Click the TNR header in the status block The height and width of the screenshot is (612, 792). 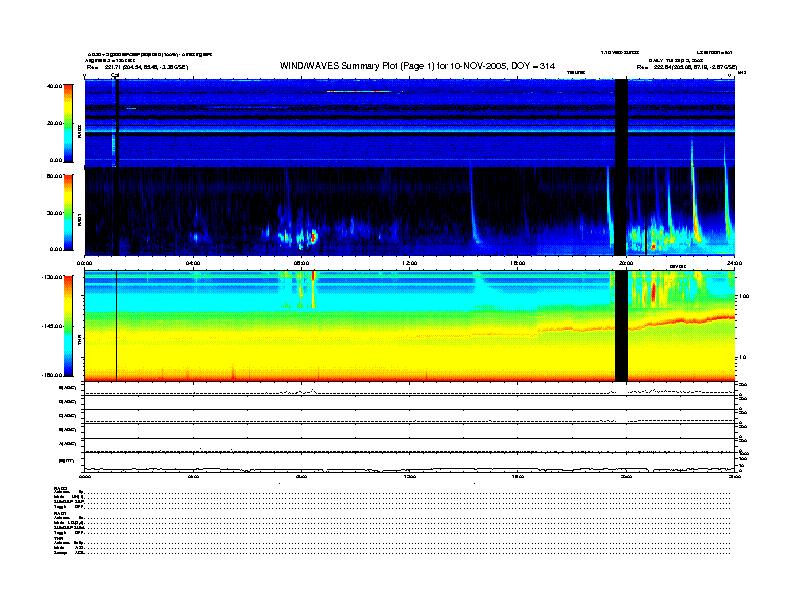point(58,539)
